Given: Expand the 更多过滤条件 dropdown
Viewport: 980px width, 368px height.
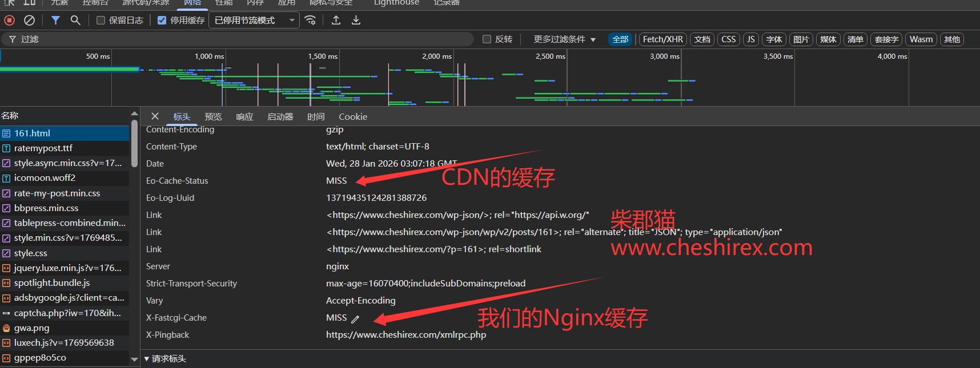Looking at the screenshot, I should tap(564, 39).
